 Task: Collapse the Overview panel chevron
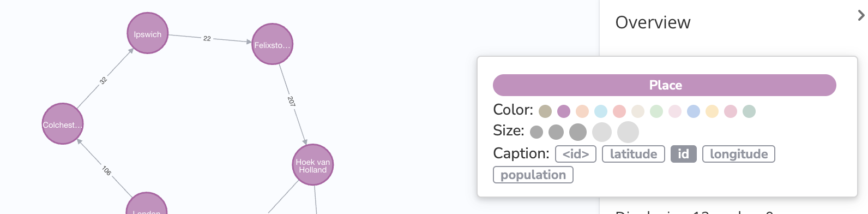(861, 15)
